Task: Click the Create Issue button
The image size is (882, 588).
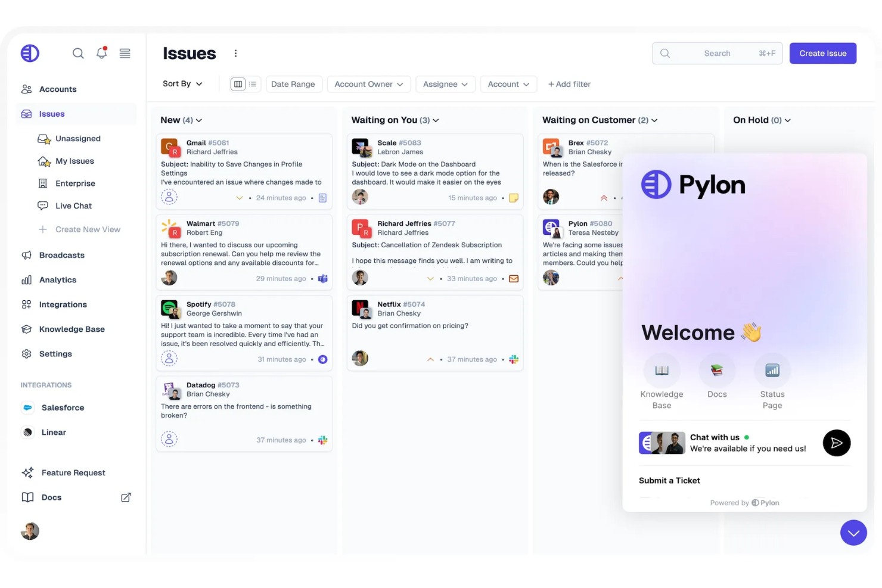Action: (822, 53)
